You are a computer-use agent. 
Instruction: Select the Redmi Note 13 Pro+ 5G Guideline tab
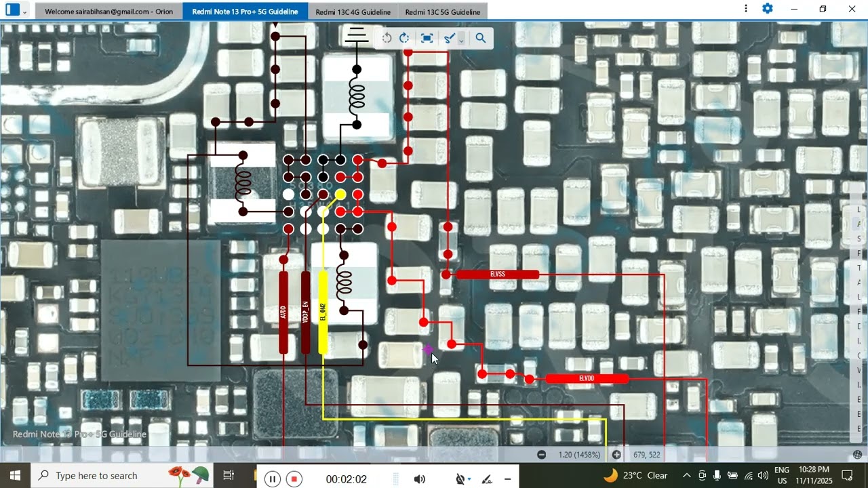(245, 12)
